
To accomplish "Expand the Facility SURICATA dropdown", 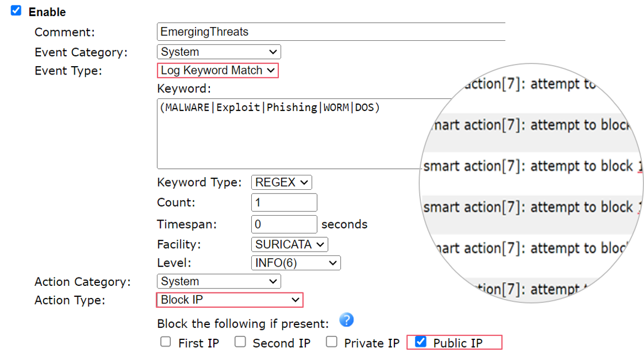I will point(289,244).
